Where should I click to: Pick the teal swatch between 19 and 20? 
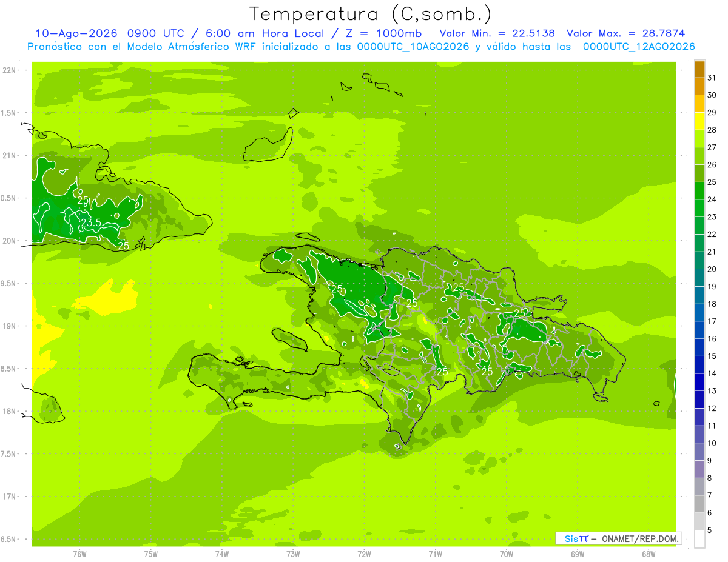click(699, 278)
